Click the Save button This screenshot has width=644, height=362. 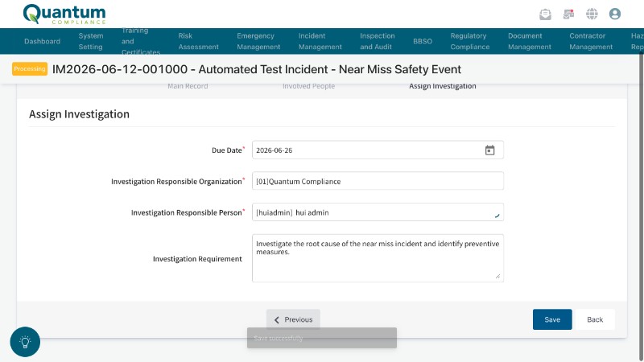click(552, 319)
